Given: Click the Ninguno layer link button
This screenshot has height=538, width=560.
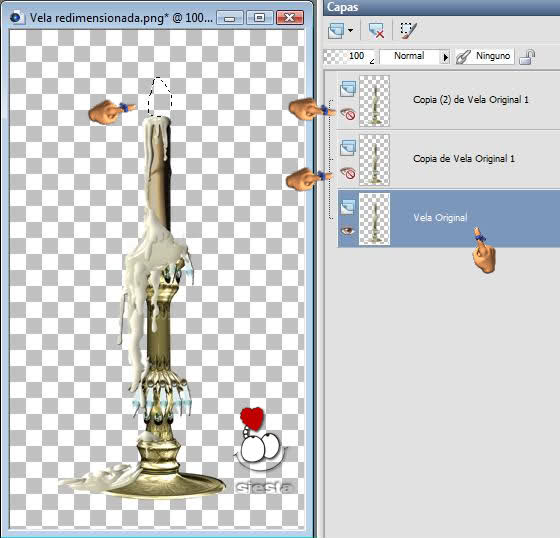Looking at the screenshot, I should pyautogui.click(x=485, y=56).
